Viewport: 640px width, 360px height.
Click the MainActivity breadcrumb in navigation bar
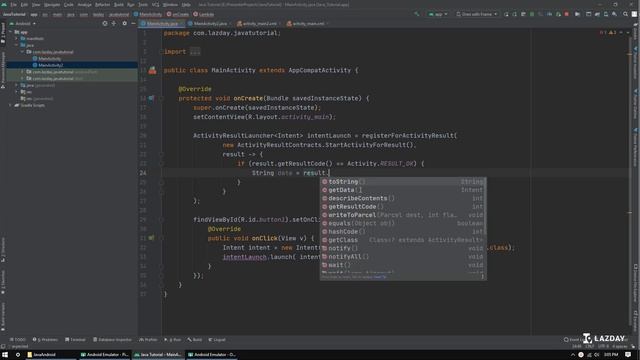pos(148,14)
